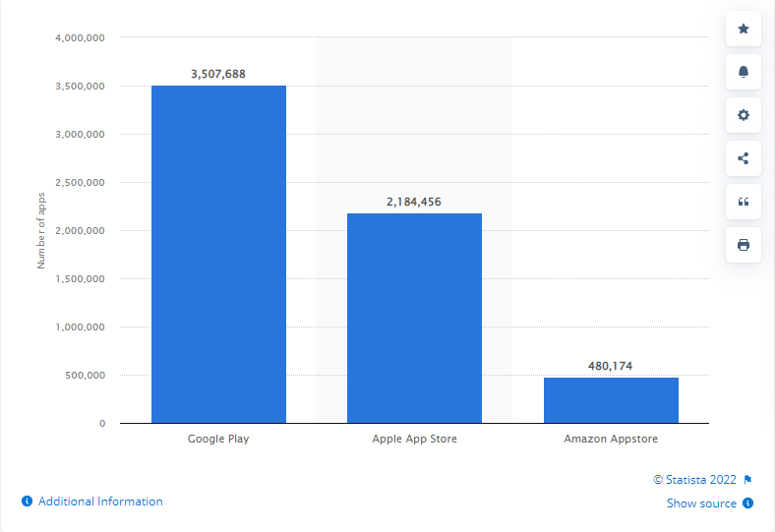775x532 pixels.
Task: Click the 480,174 value label
Action: pyautogui.click(x=610, y=366)
